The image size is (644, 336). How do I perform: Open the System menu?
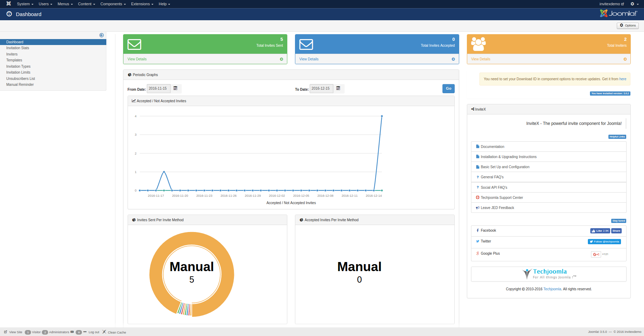pyautogui.click(x=25, y=4)
